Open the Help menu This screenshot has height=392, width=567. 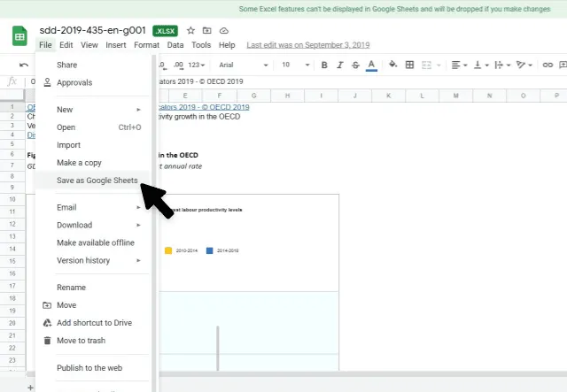pyautogui.click(x=227, y=45)
